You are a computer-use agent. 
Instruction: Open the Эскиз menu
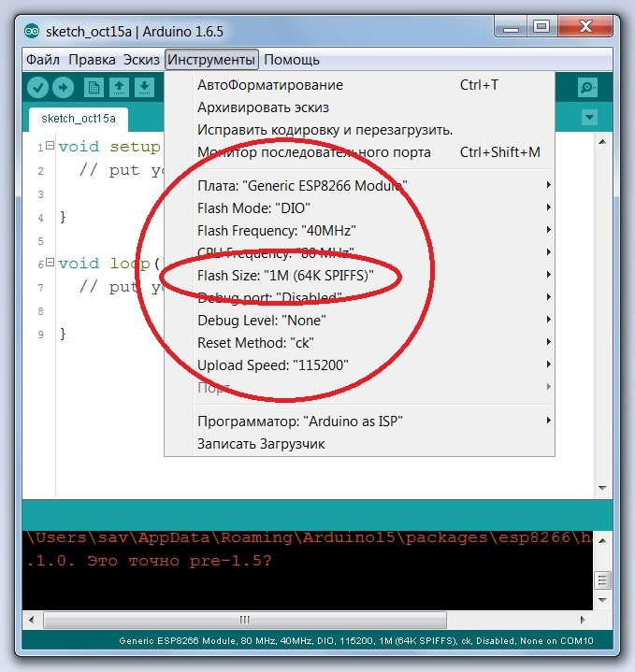coord(141,60)
